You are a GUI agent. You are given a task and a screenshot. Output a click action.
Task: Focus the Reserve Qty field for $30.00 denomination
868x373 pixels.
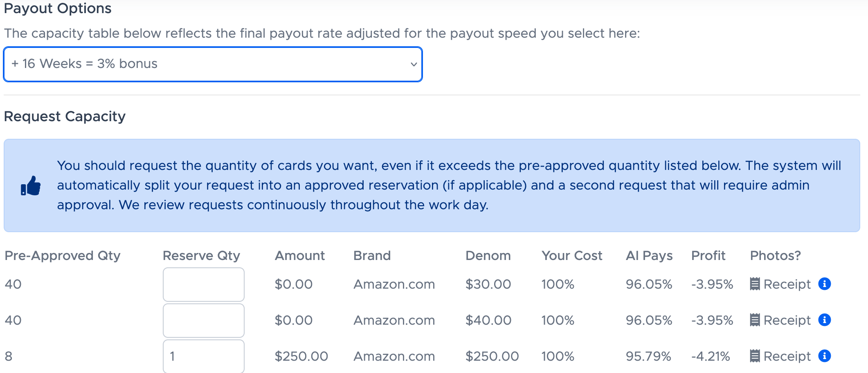tap(203, 285)
